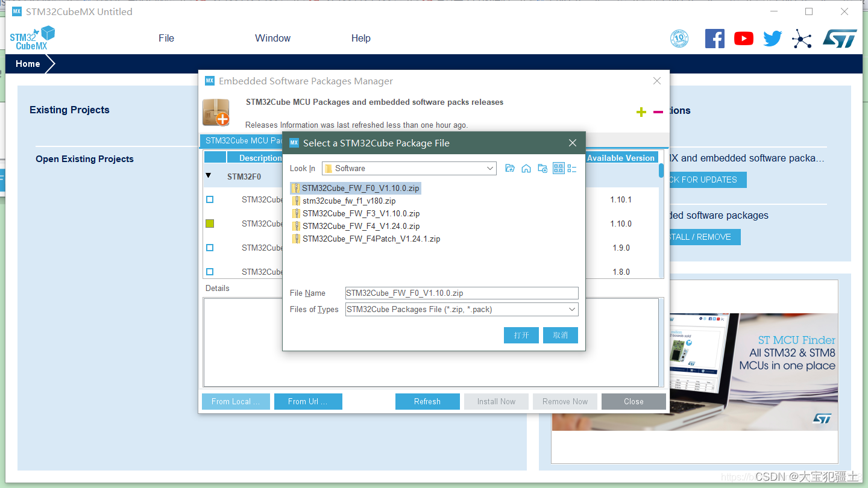Click the STM32CubeMX logo
This screenshot has height=488, width=868.
pyautogui.click(x=32, y=38)
